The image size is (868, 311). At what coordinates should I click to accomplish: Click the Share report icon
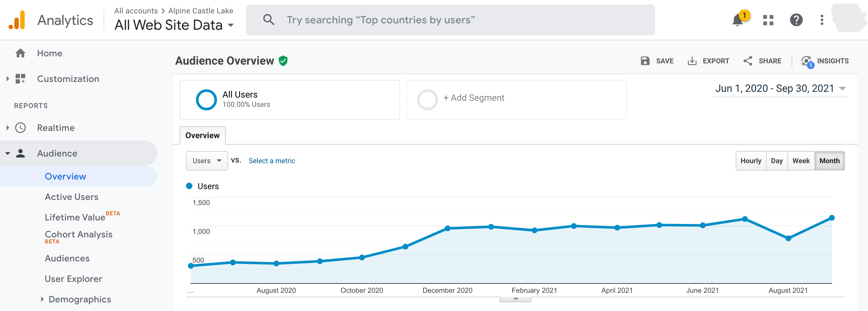click(748, 61)
